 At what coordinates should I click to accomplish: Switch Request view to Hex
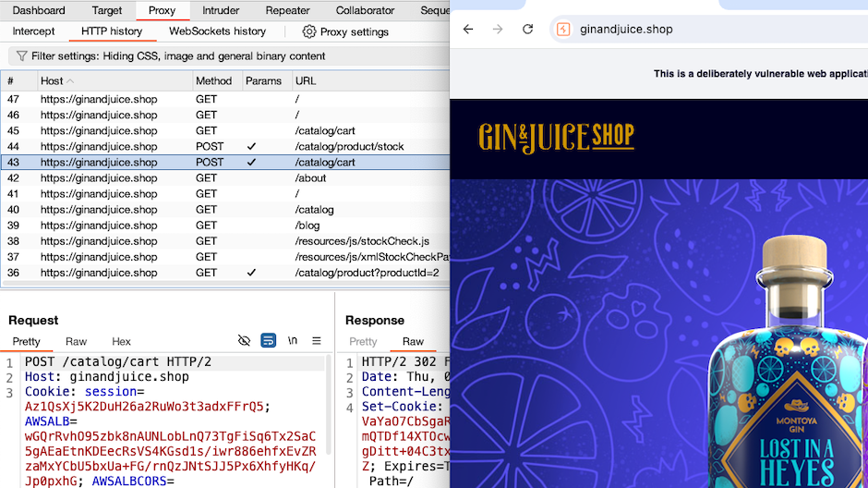pos(121,342)
